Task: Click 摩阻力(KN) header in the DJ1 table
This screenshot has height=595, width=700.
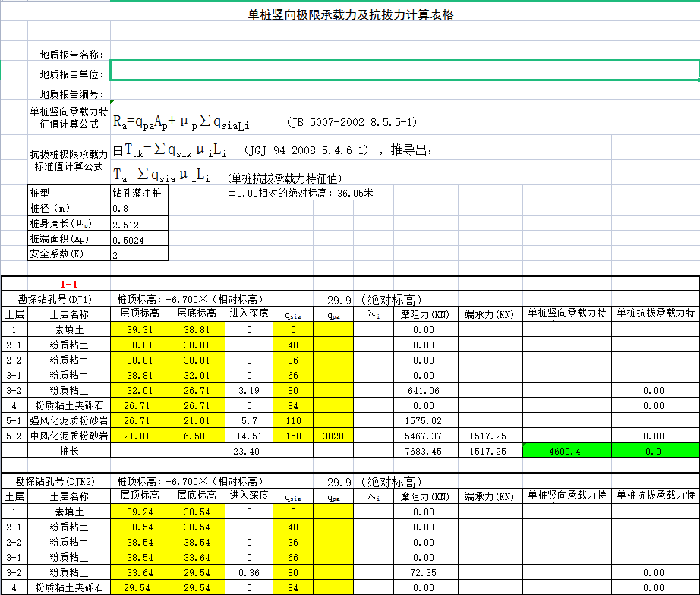Action: click(425, 314)
